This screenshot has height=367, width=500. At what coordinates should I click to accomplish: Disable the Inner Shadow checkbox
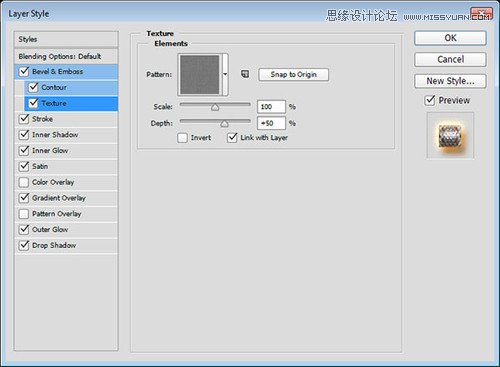(x=24, y=135)
